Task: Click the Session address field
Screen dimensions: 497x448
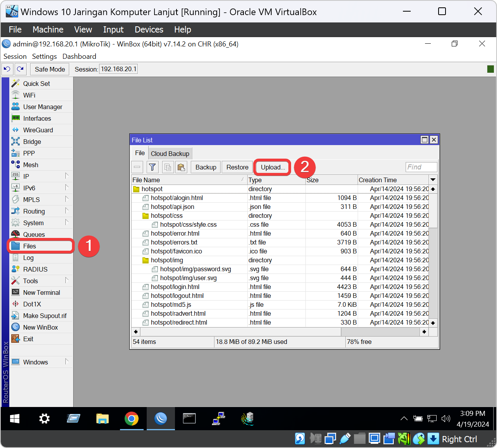Action: coord(118,69)
